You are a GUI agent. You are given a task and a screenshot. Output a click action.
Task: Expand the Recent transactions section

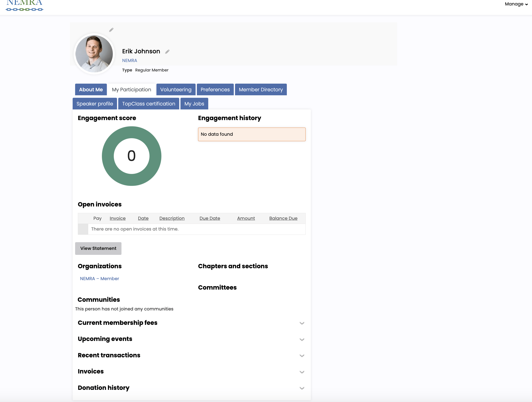pos(302,356)
